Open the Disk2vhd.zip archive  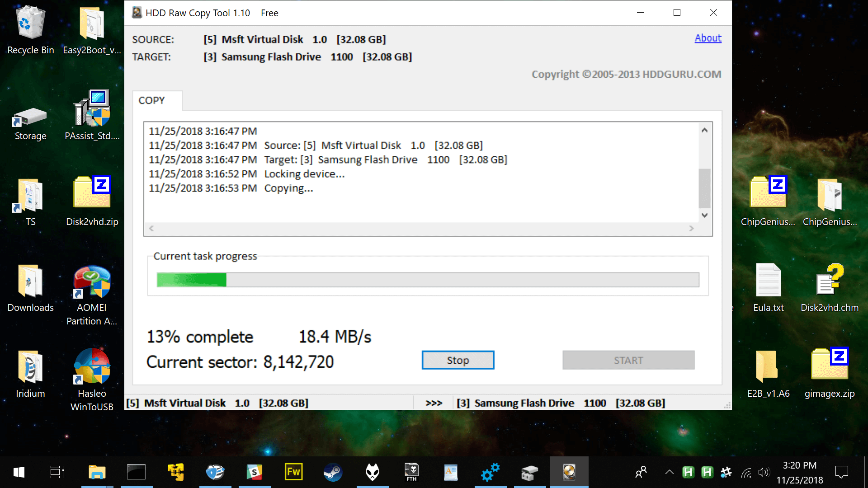click(x=92, y=201)
